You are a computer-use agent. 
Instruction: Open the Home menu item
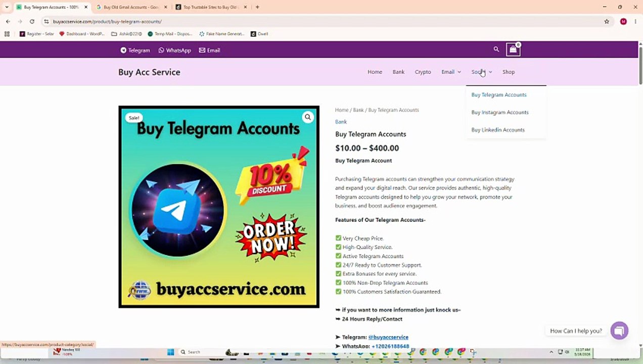[x=375, y=72]
